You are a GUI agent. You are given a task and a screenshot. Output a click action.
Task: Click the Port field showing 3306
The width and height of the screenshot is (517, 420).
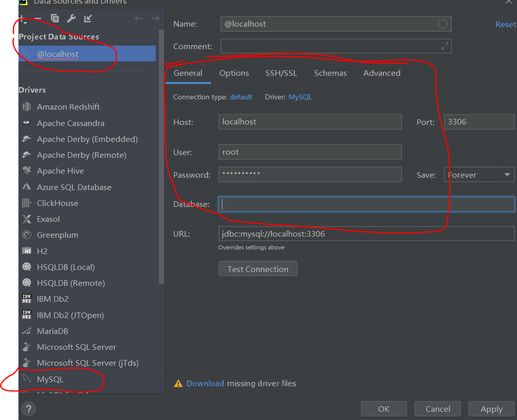pos(479,122)
